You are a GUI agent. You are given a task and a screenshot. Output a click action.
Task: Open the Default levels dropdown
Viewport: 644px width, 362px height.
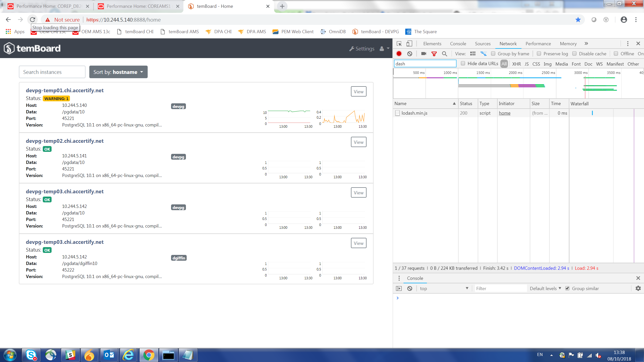[x=545, y=288]
